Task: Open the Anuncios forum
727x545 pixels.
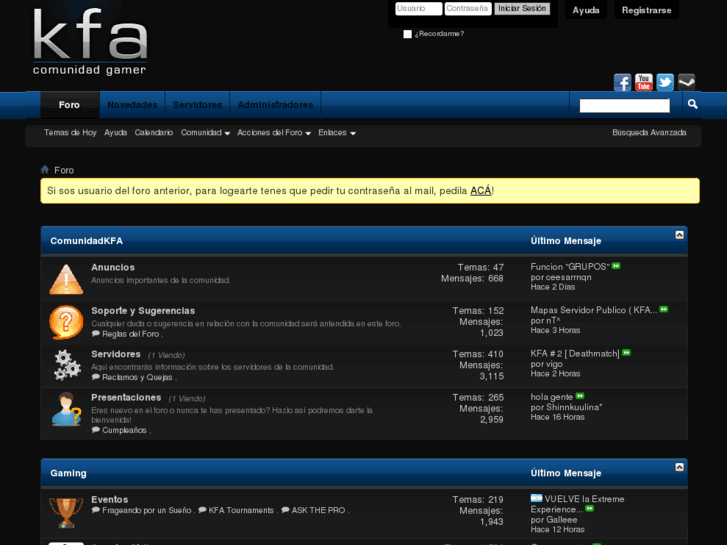Action: coord(113,267)
